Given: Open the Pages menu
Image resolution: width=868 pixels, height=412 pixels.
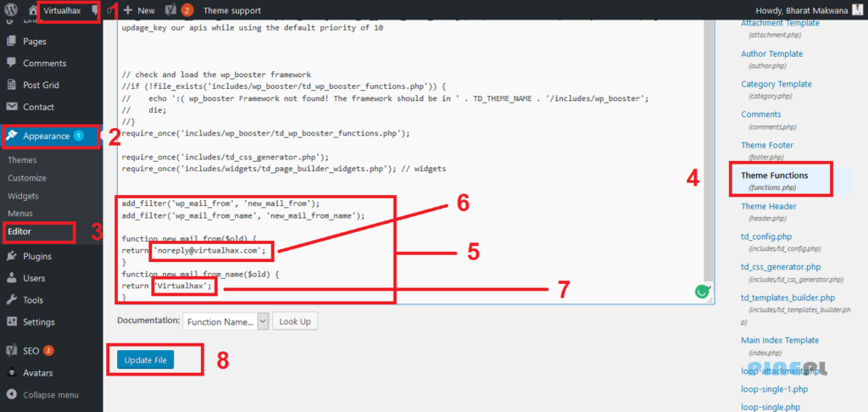Looking at the screenshot, I should tap(35, 41).
